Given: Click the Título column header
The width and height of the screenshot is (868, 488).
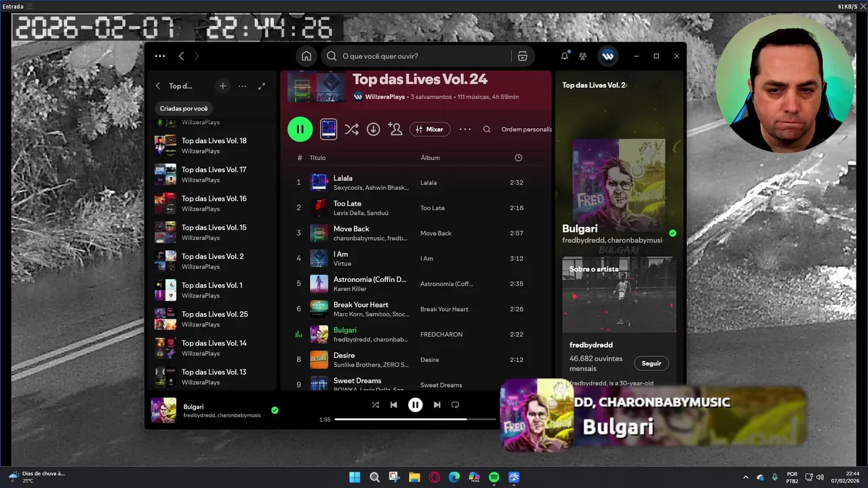Looking at the screenshot, I should [x=317, y=157].
